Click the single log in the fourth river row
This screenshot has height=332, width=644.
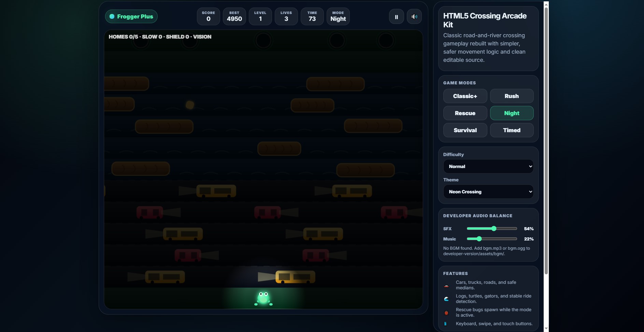tap(279, 149)
